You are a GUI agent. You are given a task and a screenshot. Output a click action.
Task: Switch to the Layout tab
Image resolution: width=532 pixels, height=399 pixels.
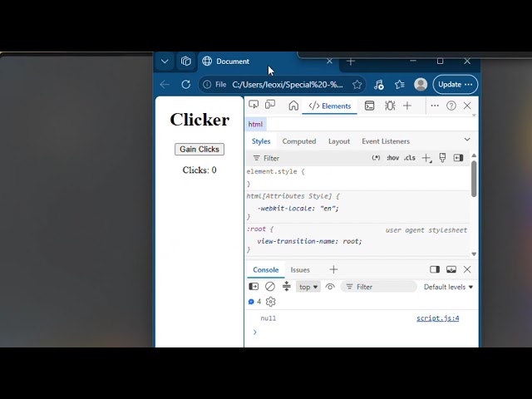coord(339,141)
